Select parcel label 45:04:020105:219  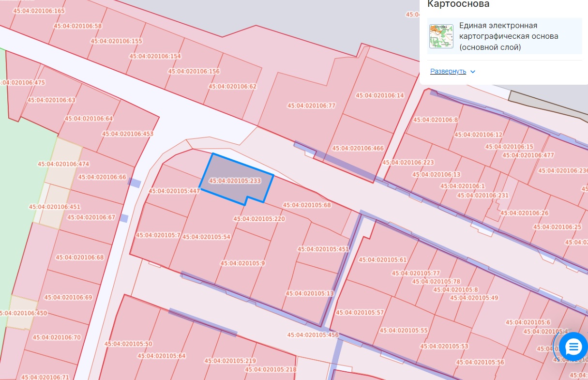click(230, 361)
